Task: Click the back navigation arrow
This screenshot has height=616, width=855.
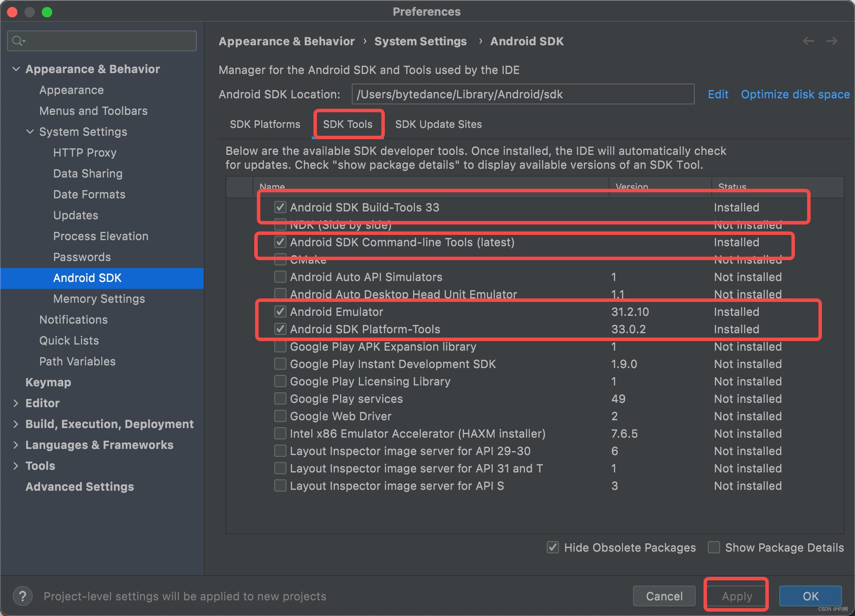Action: click(x=808, y=41)
